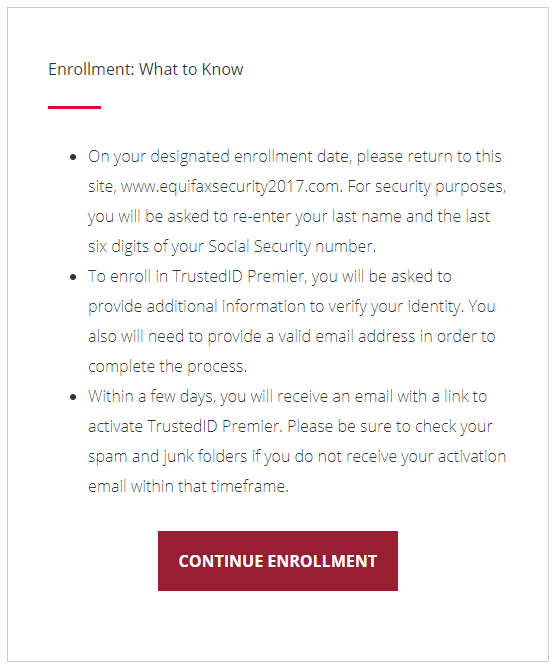Viewport: 556px width, 669px height.
Task: Click 'email within that timeframe.' line
Action: tap(188, 486)
